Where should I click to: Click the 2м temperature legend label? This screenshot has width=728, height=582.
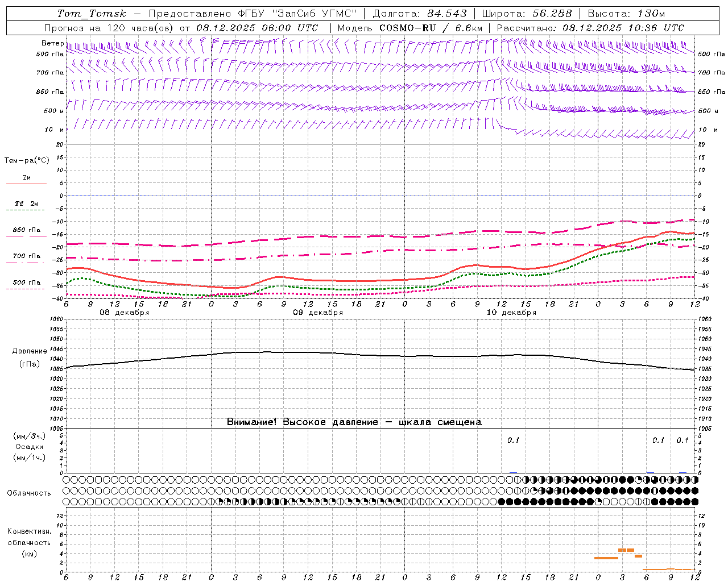[x=27, y=177]
